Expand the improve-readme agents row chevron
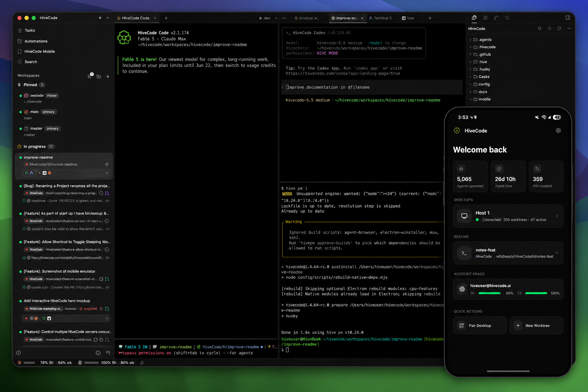Viewport: 588px width, 392px height. coord(107,173)
